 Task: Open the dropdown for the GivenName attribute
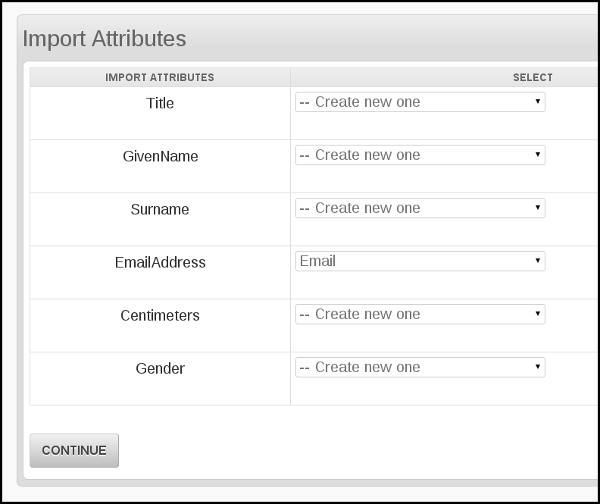coord(420,155)
